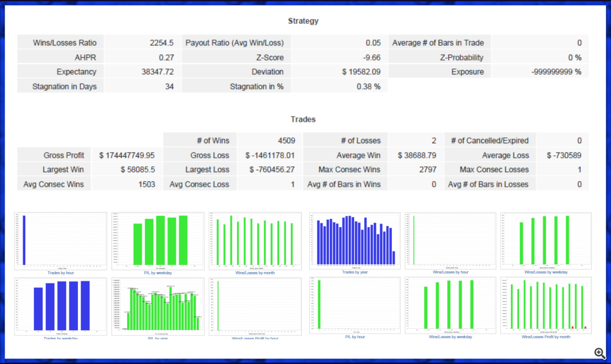The image size is (611, 364).
Task: Select the Max Consec Losses label
Action: pos(494,169)
